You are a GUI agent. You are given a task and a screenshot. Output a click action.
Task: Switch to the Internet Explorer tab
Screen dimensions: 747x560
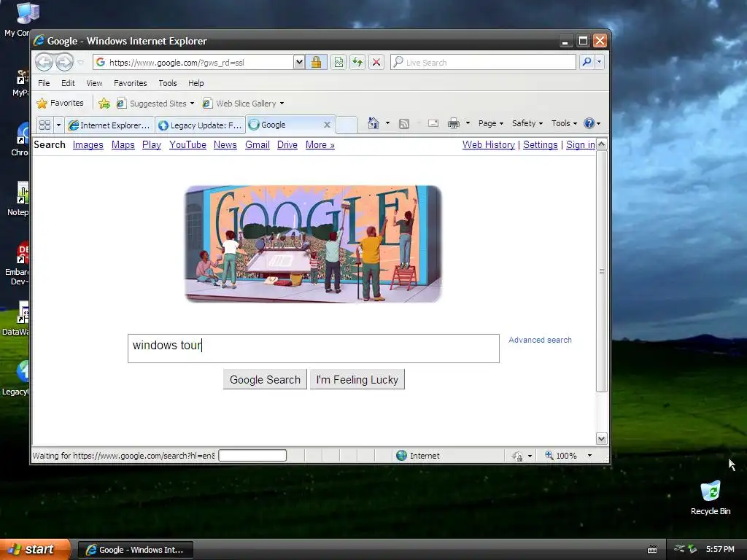click(109, 125)
